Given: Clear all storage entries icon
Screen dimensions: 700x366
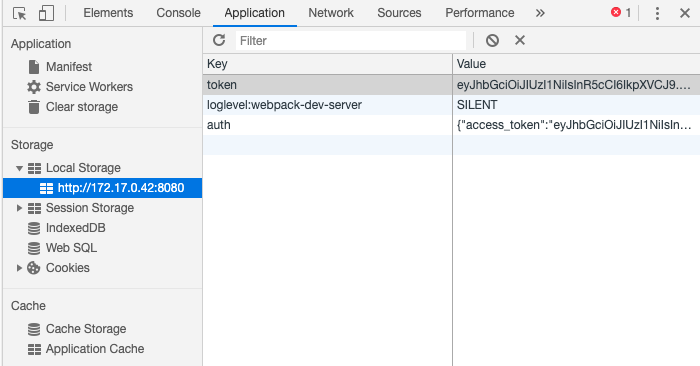Looking at the screenshot, I should point(492,41).
